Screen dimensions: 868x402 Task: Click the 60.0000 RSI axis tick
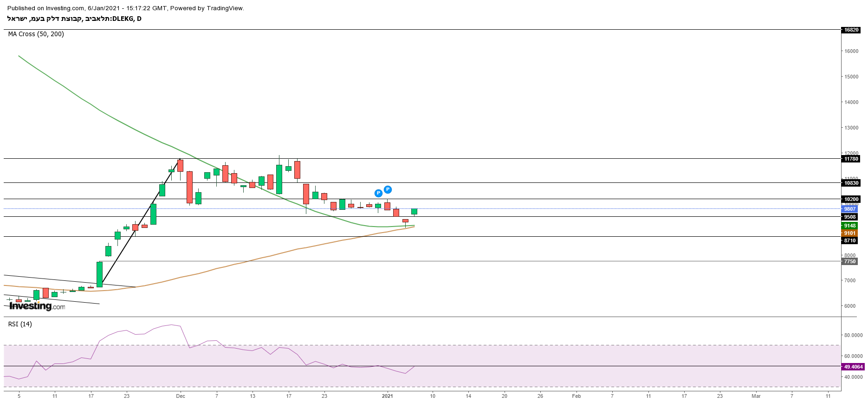854,356
